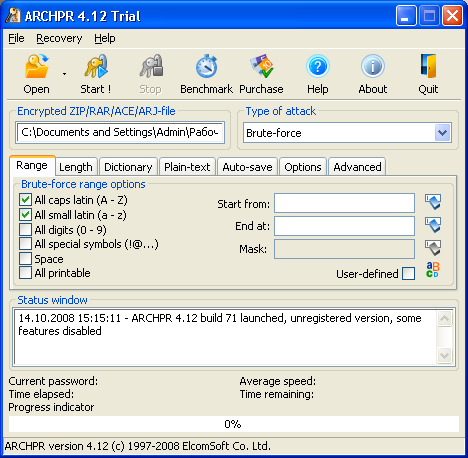Open Help from the toolbar
468x458 pixels.
(318, 74)
